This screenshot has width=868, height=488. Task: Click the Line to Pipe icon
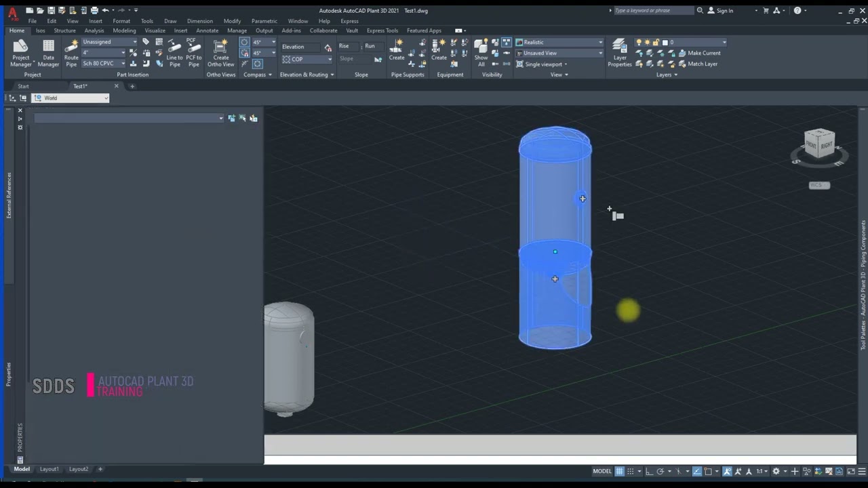point(174,53)
